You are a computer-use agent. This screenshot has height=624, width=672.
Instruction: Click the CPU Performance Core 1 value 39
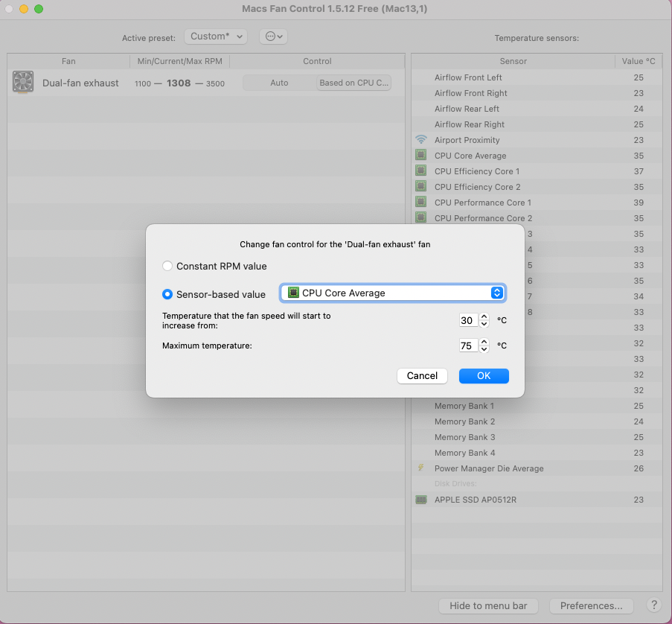[639, 203]
